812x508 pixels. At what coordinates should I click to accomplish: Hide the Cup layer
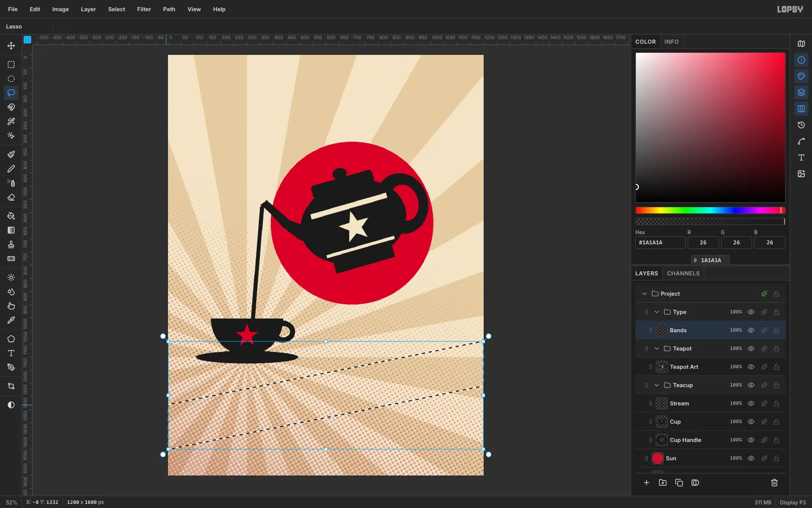tap(751, 422)
